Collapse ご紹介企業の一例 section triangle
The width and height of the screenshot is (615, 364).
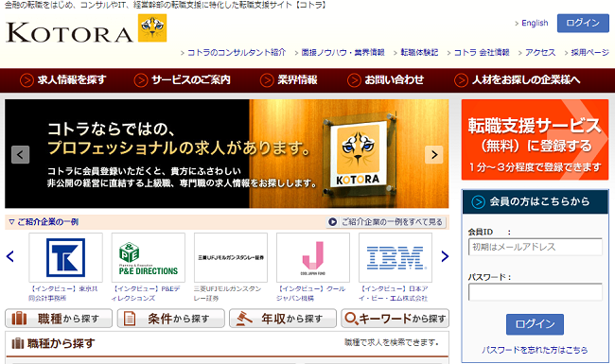[x=11, y=222]
